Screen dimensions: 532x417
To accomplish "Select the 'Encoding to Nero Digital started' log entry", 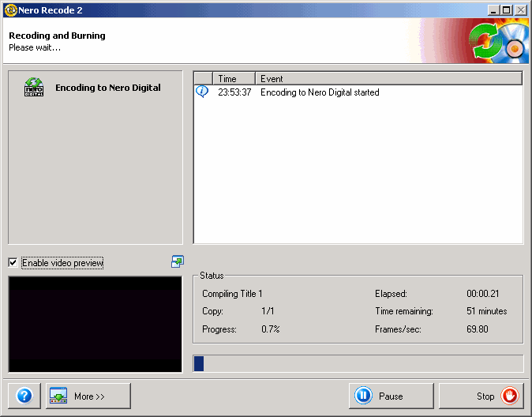I will [x=320, y=92].
